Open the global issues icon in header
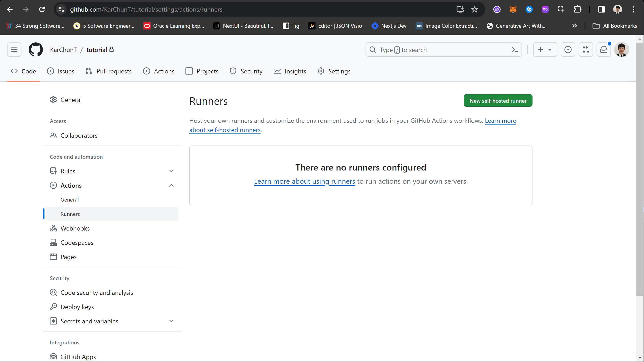This screenshot has height=362, width=644. pyautogui.click(x=568, y=50)
